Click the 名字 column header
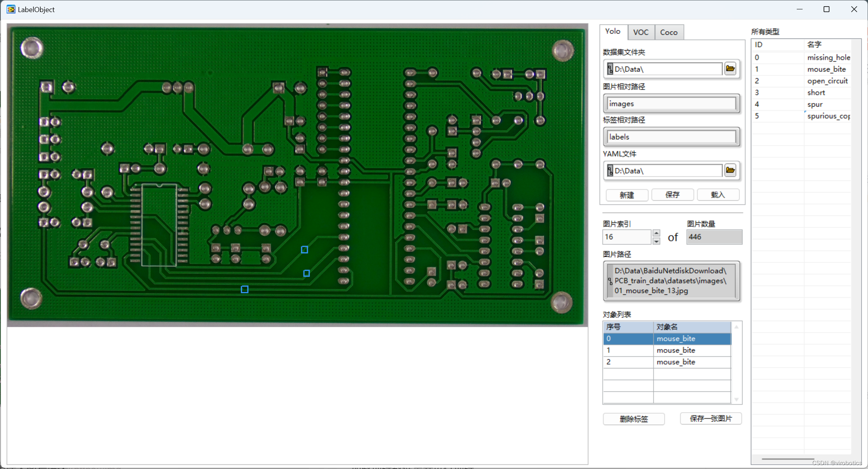This screenshot has width=868, height=469. click(x=828, y=45)
